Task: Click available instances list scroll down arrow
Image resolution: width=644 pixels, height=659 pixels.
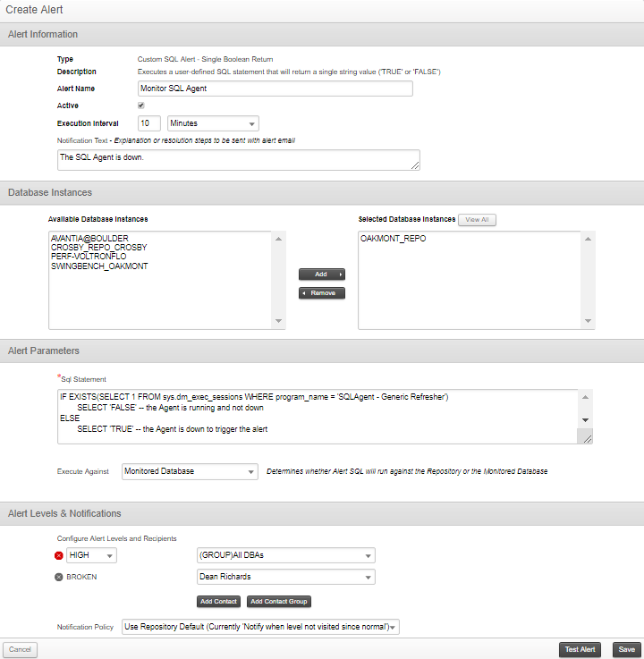Action: coord(279,321)
